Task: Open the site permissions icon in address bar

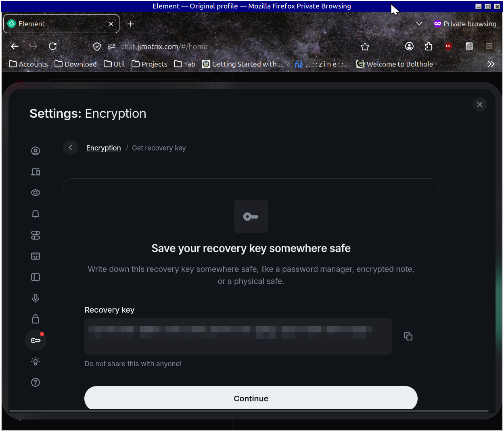Action: tap(111, 46)
